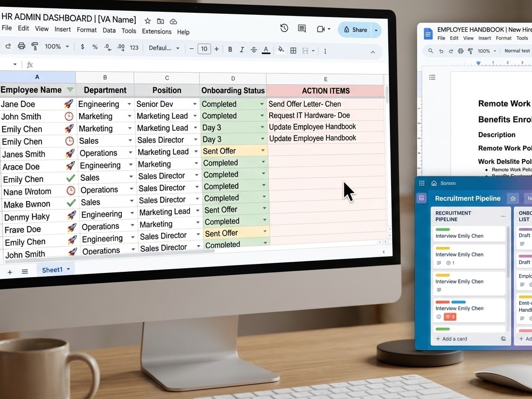Viewport: 532px width, 399px height.
Task: Open the Sheet1 tab dropdown arrow
Action: click(69, 269)
